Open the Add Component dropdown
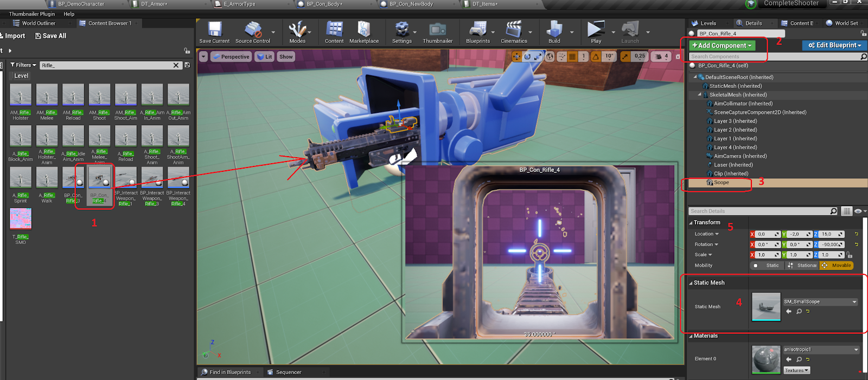Screen dimensions: 868x380 722,46
